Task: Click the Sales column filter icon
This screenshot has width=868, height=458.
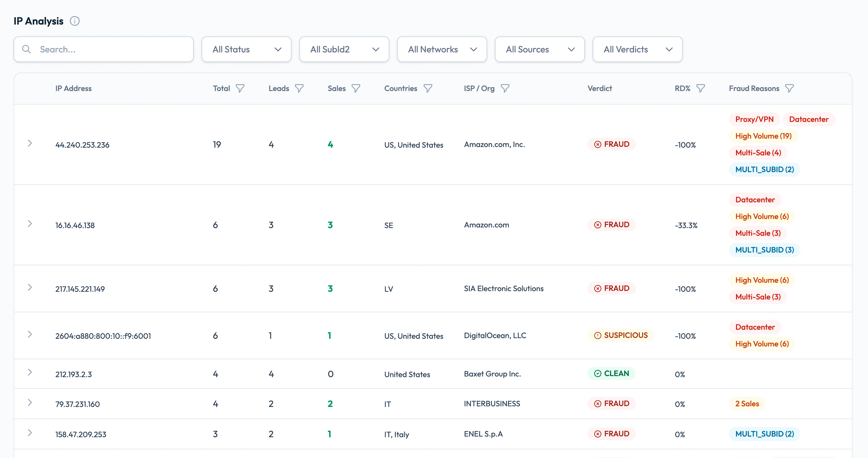Action: click(x=356, y=88)
